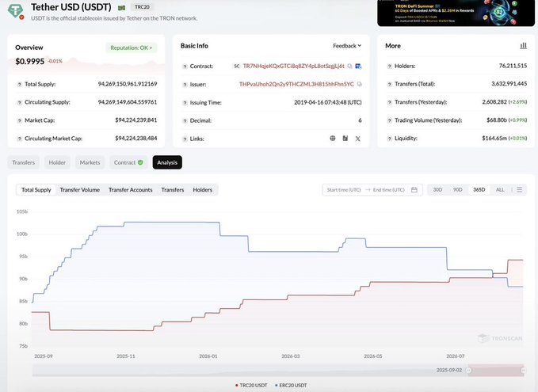Click the help icon next to Transfers (Total)

pos(389,84)
